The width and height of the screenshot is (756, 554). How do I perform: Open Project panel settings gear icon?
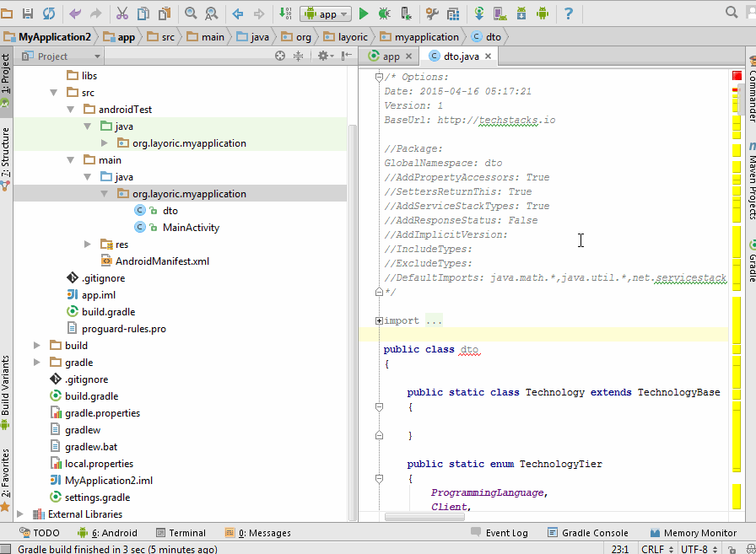(323, 56)
